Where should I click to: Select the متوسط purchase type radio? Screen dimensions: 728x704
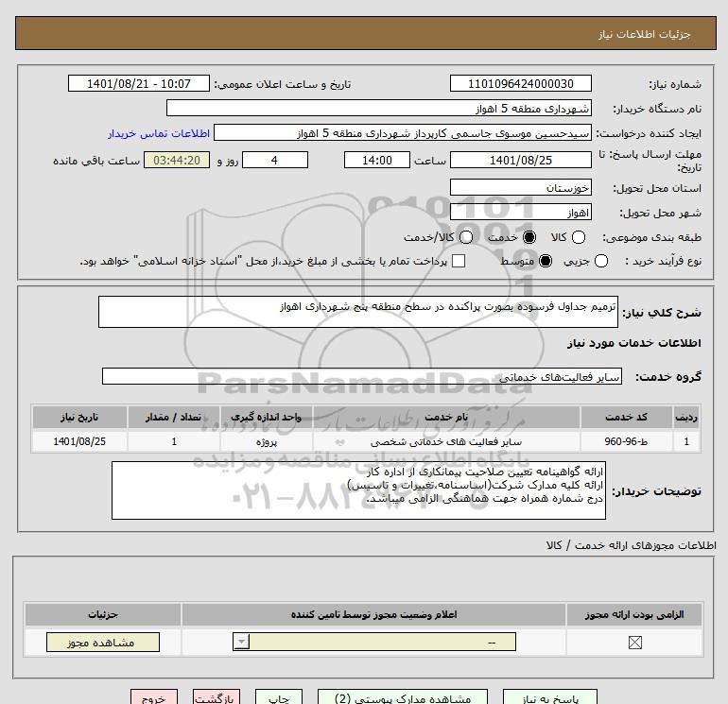(546, 261)
